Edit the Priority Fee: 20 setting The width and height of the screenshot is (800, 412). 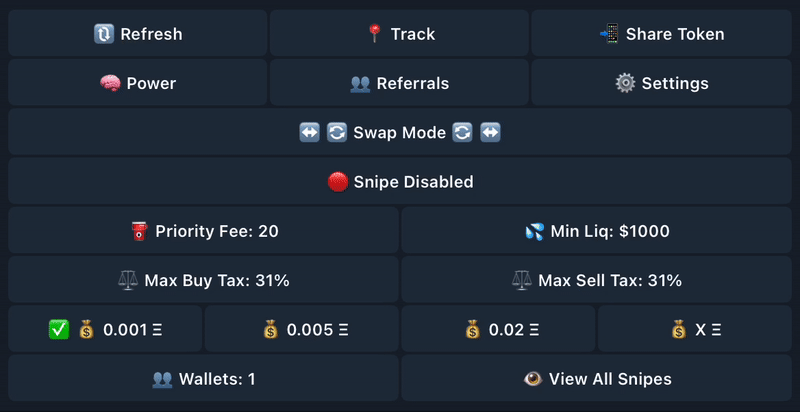point(204,230)
